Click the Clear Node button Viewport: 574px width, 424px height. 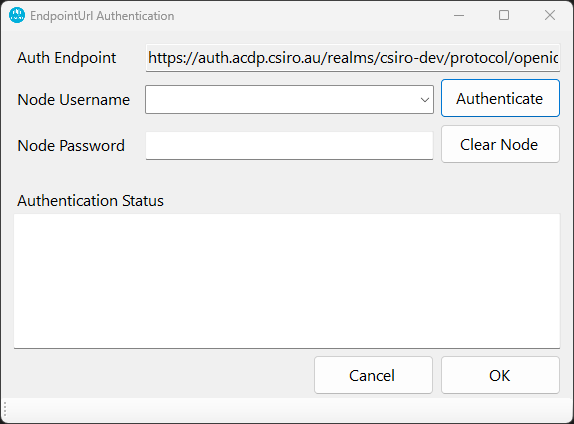pos(500,144)
